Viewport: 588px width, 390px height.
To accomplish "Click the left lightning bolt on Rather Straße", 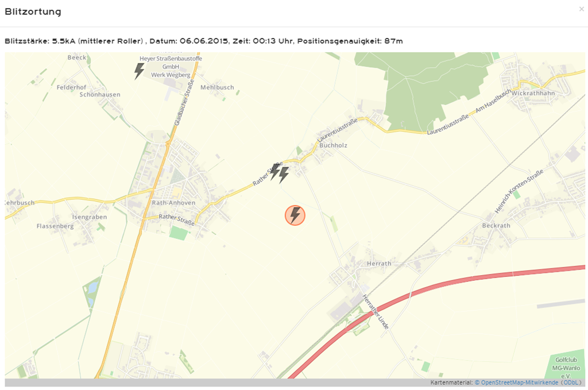I will pyautogui.click(x=275, y=171).
